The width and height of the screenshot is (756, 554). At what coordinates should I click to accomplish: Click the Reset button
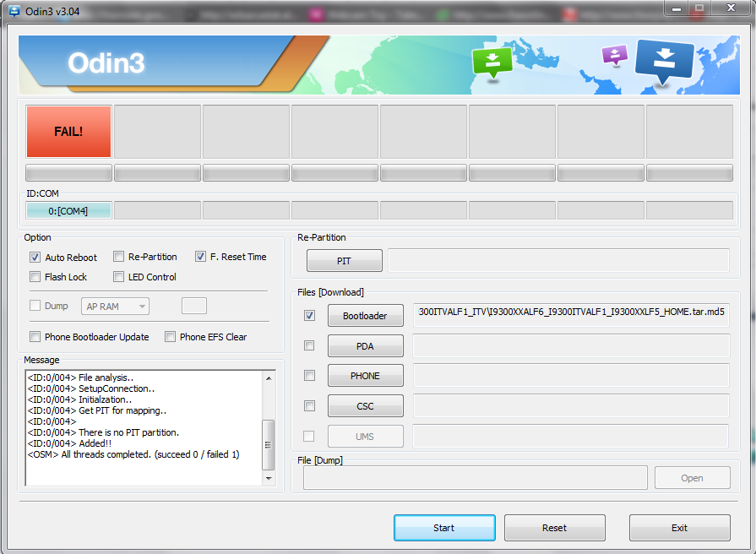(554, 528)
